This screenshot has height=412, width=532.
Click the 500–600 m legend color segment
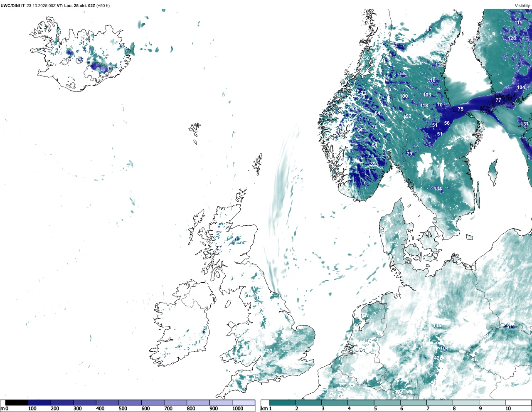[x=130, y=402]
